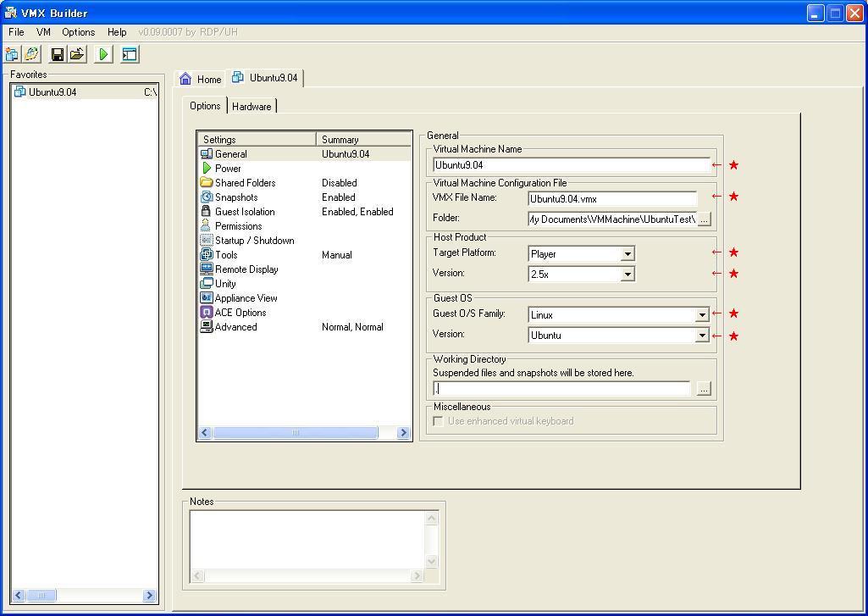
Task: Click the Favorites panel left scroll arrow
Action: [19, 596]
